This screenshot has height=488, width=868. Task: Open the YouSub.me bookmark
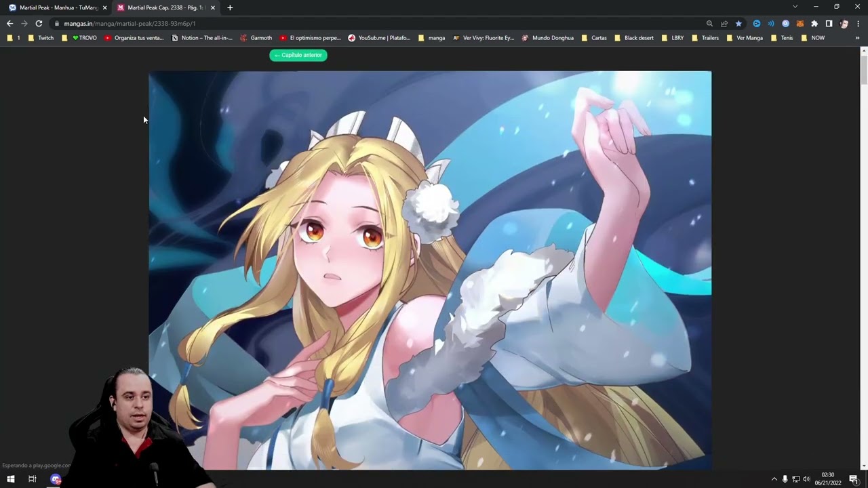379,38
